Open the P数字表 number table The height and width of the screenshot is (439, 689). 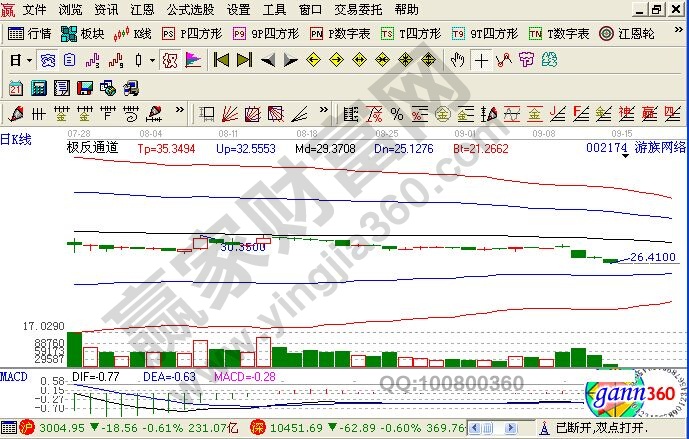[x=340, y=34]
